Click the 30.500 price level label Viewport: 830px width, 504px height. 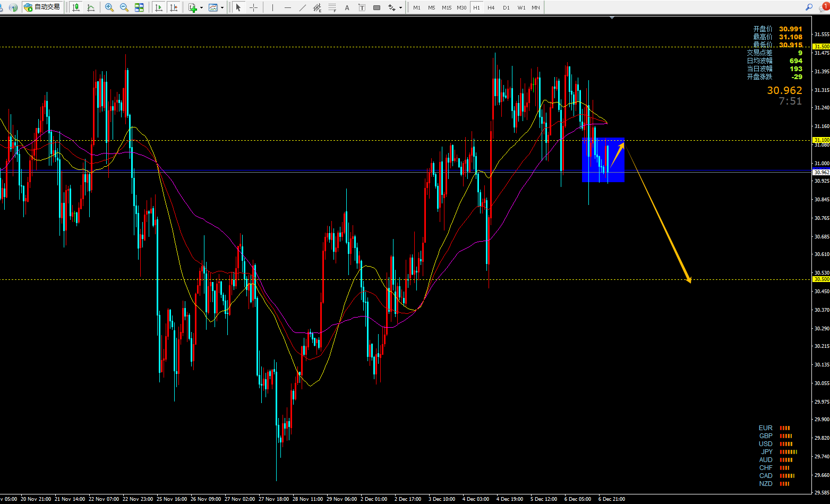click(821, 279)
